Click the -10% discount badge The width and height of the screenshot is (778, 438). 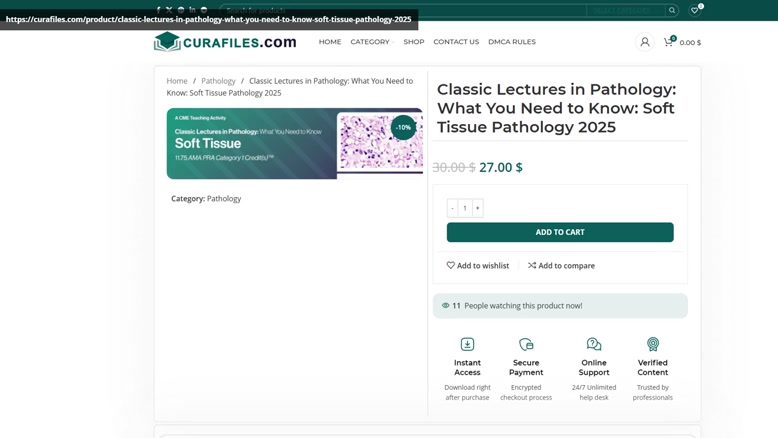point(403,127)
